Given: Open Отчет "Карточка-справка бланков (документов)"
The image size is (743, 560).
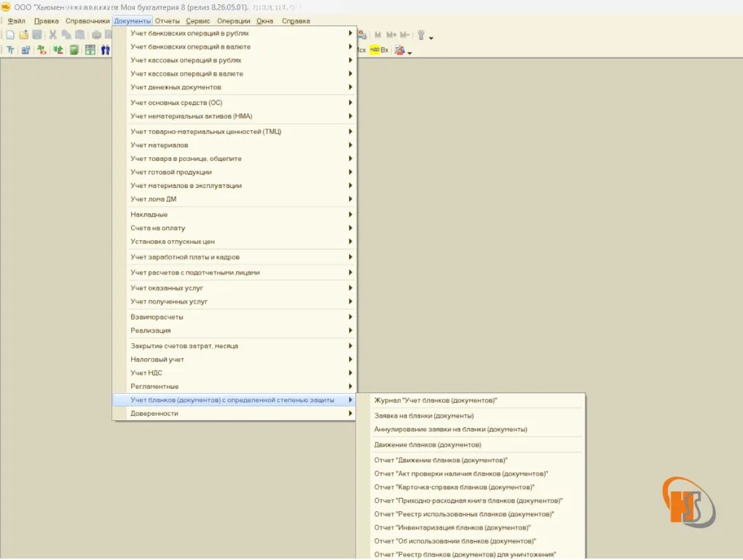Looking at the screenshot, I should [x=471, y=487].
